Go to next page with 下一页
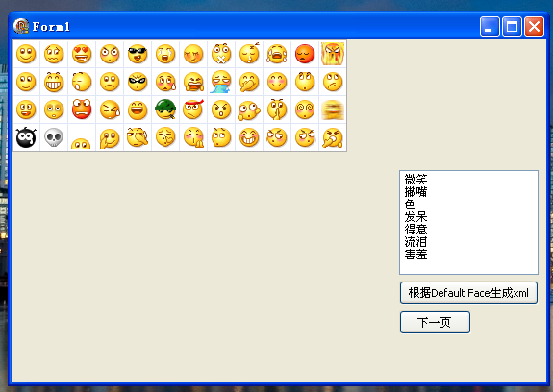The height and width of the screenshot is (392, 553). [435, 322]
